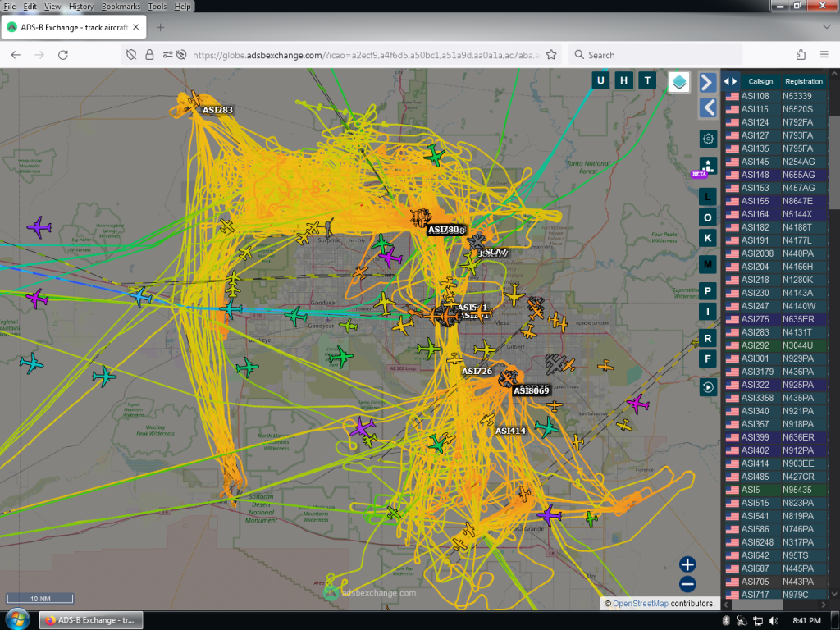Open the Windows Start button
This screenshot has height=630, width=840.
pos(18,620)
